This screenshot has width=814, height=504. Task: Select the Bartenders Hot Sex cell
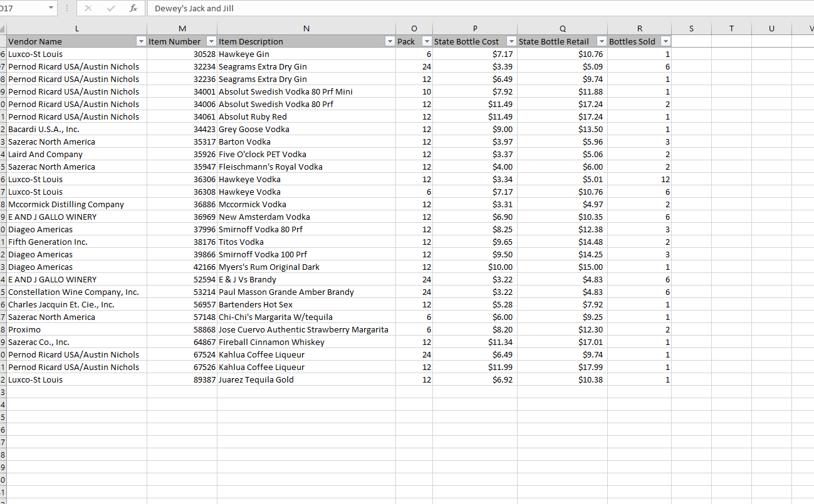pos(306,304)
